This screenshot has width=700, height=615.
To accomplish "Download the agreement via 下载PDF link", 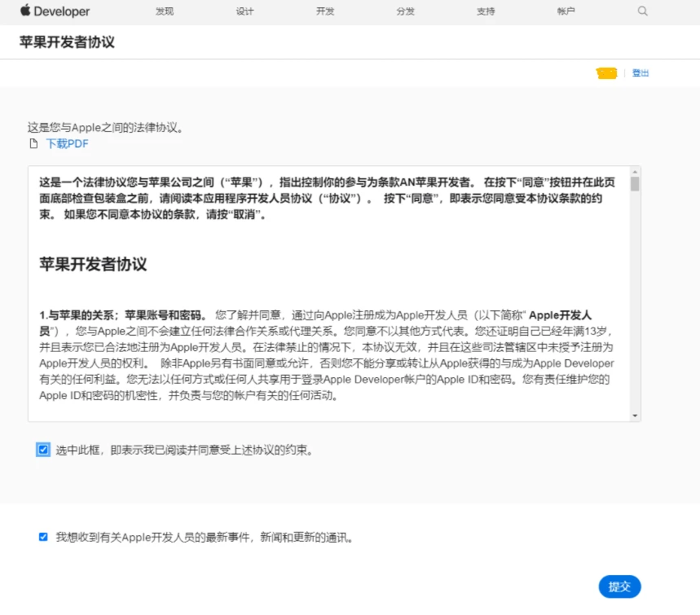I will [x=67, y=144].
